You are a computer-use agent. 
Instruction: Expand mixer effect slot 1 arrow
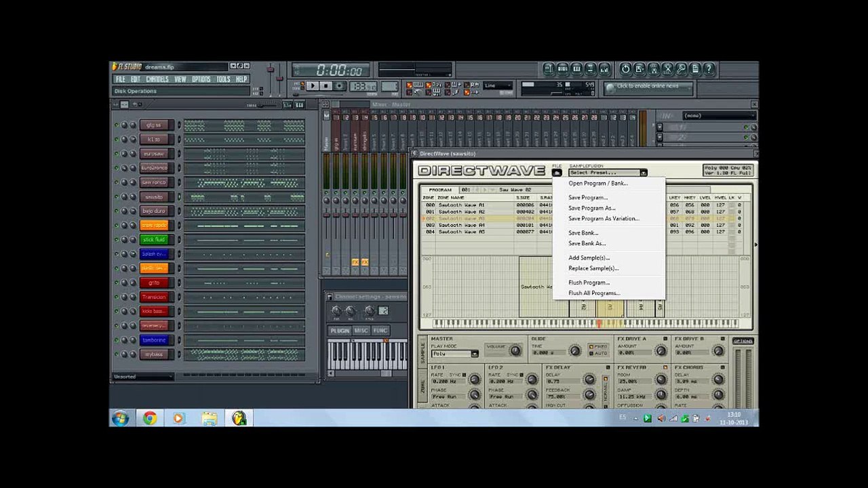pos(660,127)
